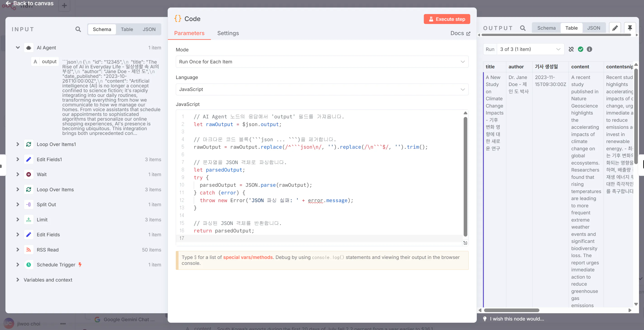
Task: Open the run info icon
Action: pyautogui.click(x=589, y=49)
